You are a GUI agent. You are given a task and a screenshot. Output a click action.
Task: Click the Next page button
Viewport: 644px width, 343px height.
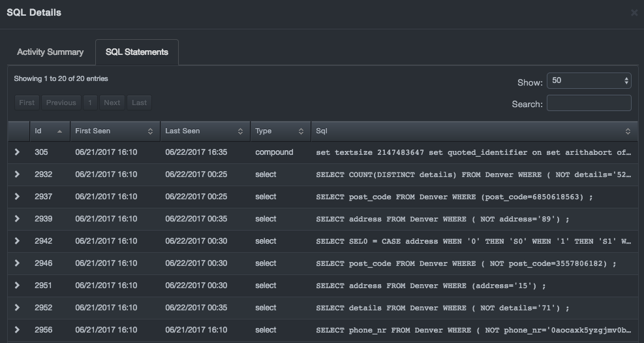click(x=112, y=103)
